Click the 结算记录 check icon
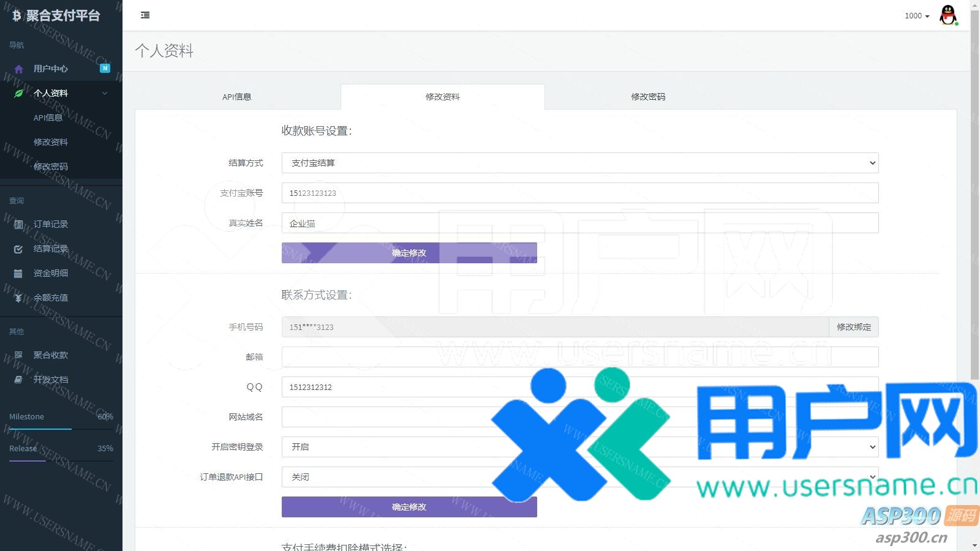 pos(18,249)
